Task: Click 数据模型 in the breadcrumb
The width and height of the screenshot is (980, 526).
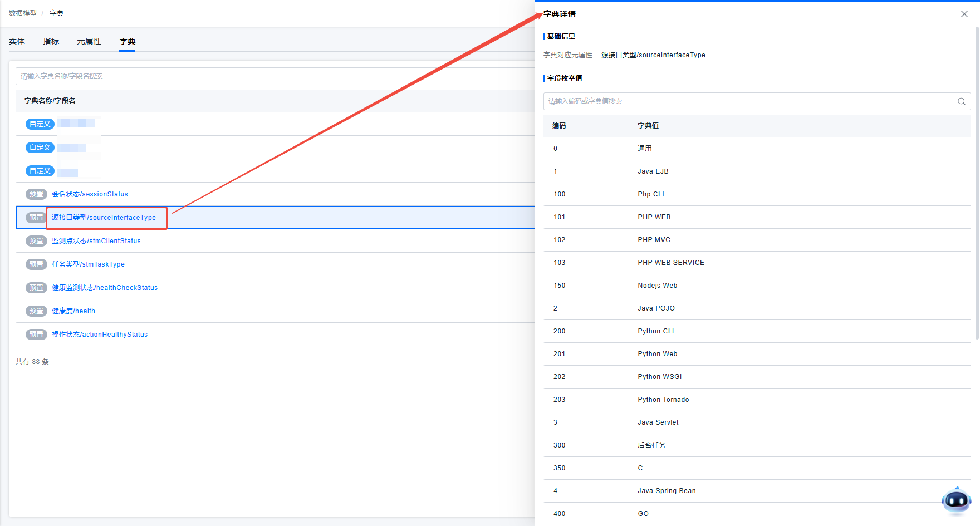Action: 23,13
